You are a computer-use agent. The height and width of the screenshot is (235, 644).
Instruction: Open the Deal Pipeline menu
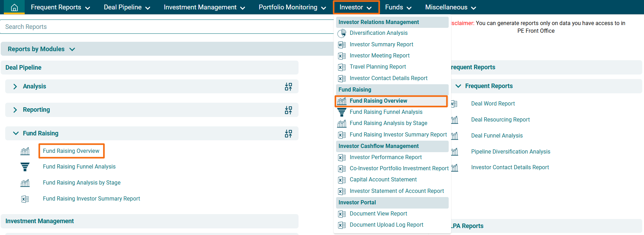[x=127, y=7]
